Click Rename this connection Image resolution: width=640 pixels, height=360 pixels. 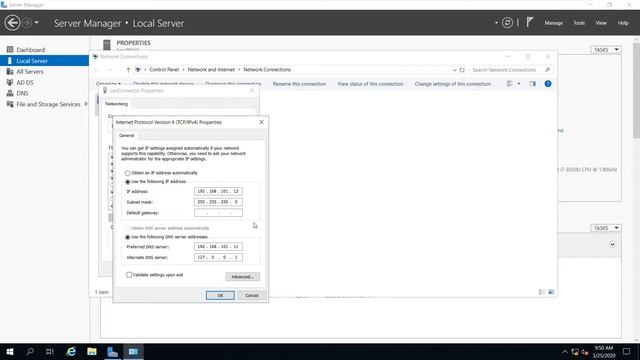[x=299, y=84]
